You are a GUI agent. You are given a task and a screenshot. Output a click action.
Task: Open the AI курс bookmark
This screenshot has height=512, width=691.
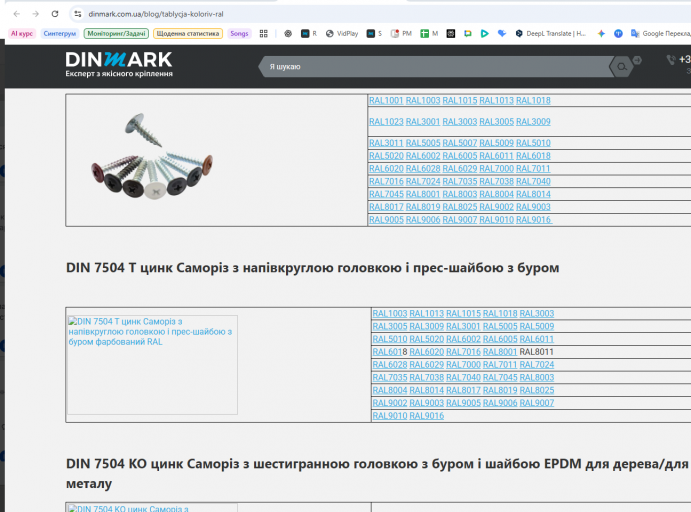(22, 33)
